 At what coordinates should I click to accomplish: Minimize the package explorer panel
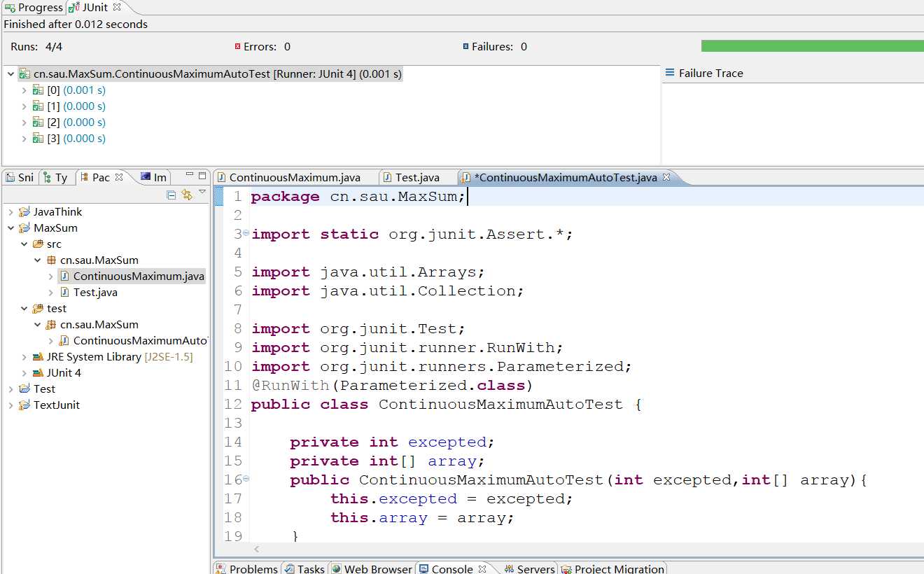tap(189, 176)
